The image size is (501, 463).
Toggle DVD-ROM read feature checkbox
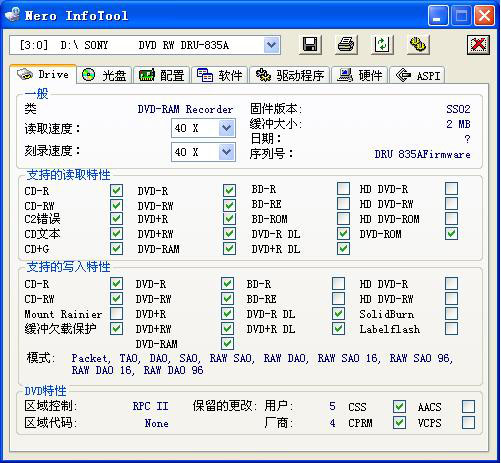point(451,234)
